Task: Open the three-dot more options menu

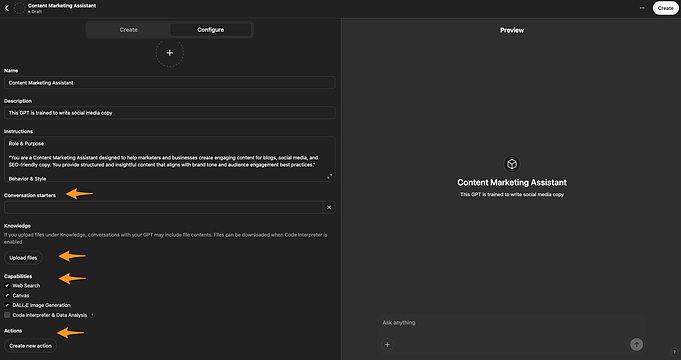Action: [642, 8]
